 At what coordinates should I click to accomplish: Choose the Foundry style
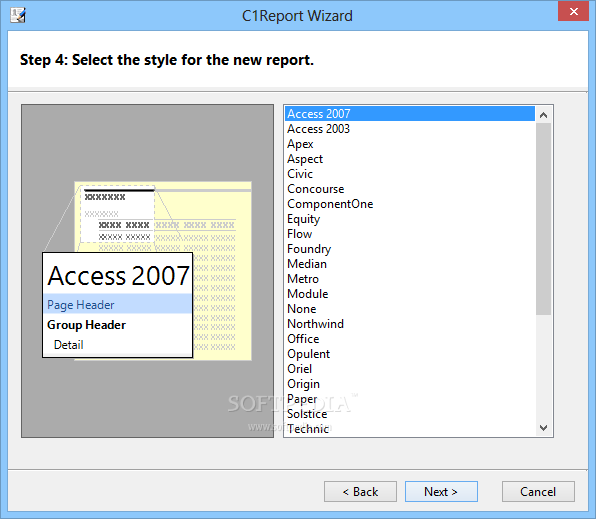(410, 249)
